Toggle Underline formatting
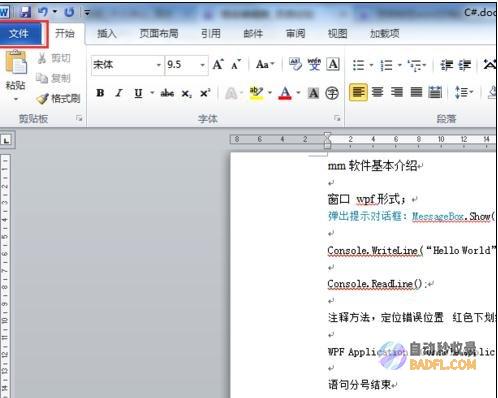This screenshot has width=498, height=398. pos(138,93)
